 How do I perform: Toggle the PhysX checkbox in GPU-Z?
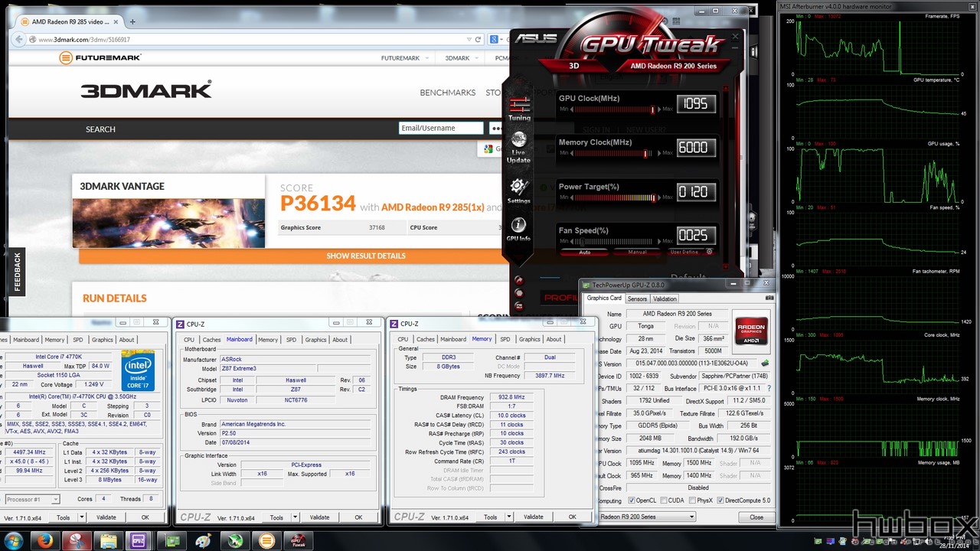pyautogui.click(x=692, y=500)
